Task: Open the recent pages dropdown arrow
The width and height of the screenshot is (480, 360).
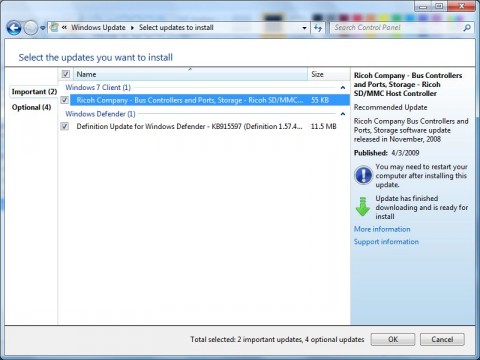Action: coord(43,28)
